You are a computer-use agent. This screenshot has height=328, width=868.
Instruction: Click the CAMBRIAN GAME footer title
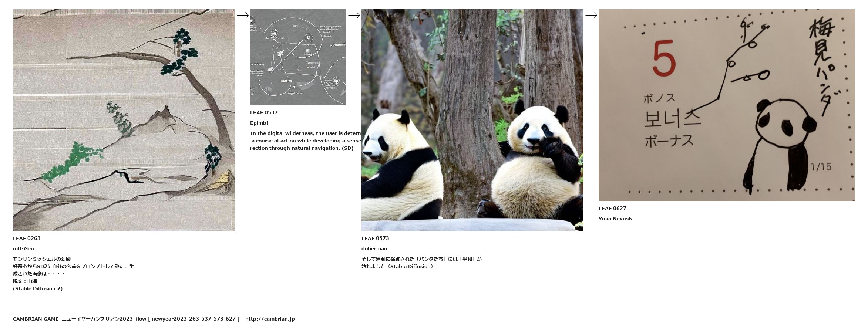tap(36, 319)
